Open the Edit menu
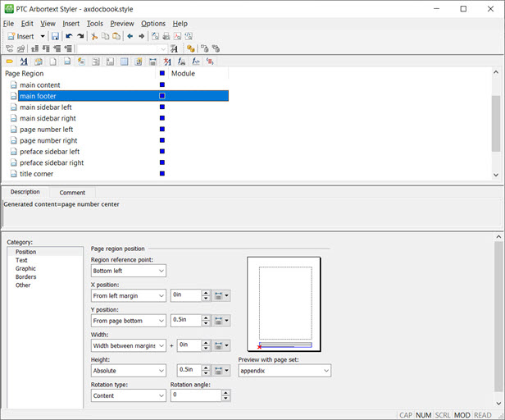505x420 pixels. [x=27, y=24]
